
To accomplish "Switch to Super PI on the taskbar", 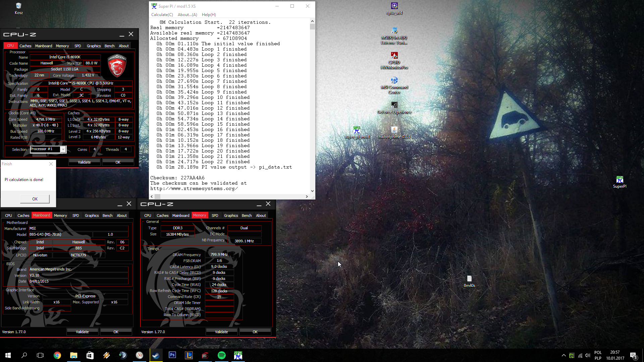I will 238,355.
